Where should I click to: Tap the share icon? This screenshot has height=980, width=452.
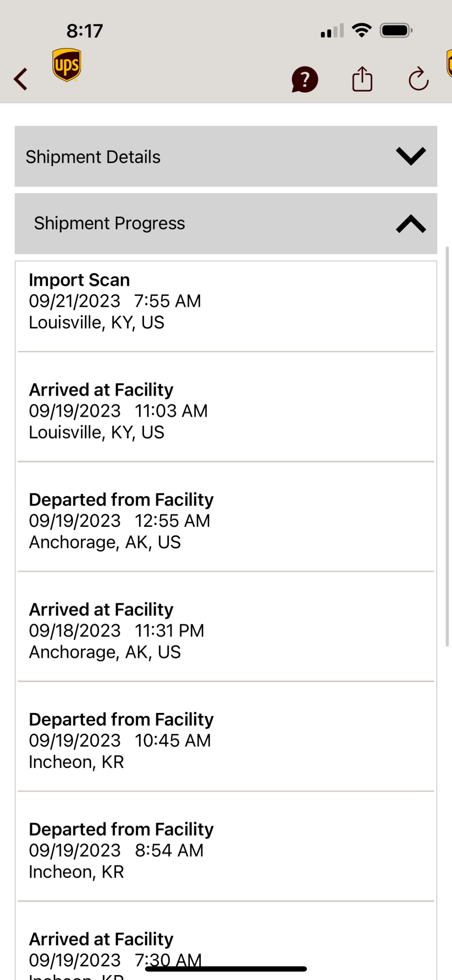[x=362, y=79]
